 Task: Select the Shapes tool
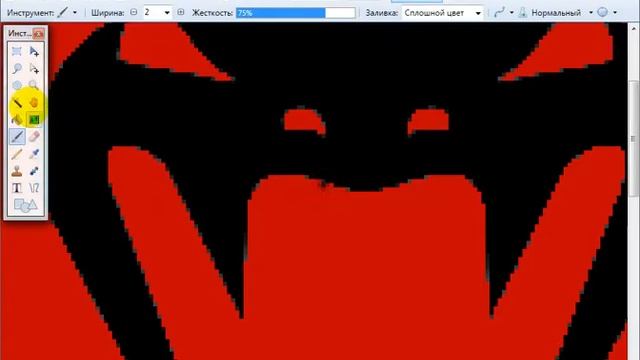click(25, 205)
